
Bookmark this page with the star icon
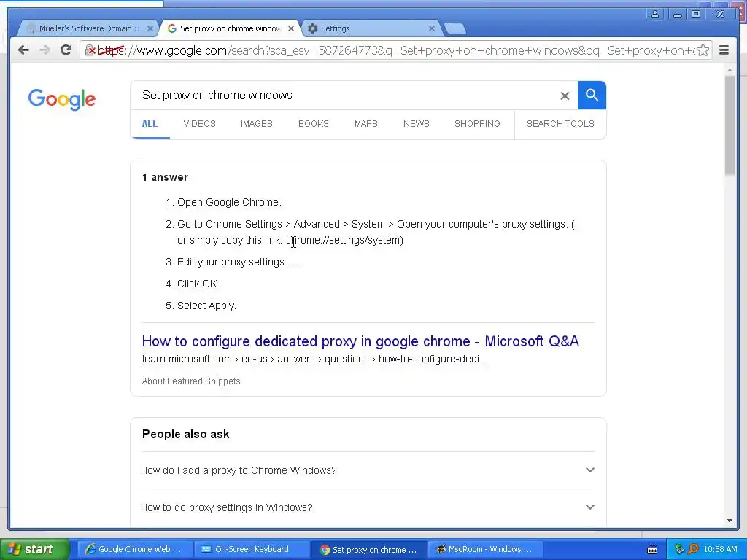click(703, 50)
